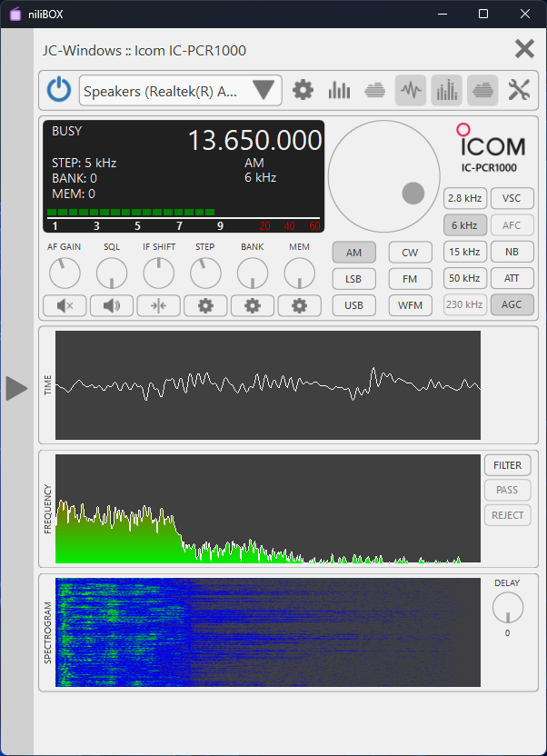Select LSB mode
Image resolution: width=547 pixels, height=756 pixels.
click(353, 279)
